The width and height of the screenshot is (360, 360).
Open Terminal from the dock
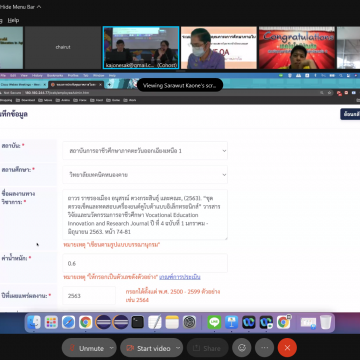click(137, 322)
